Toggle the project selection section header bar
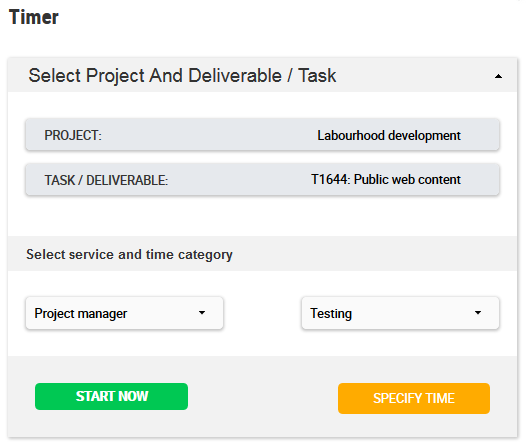Viewport: 526px width, 448px height. click(262, 75)
